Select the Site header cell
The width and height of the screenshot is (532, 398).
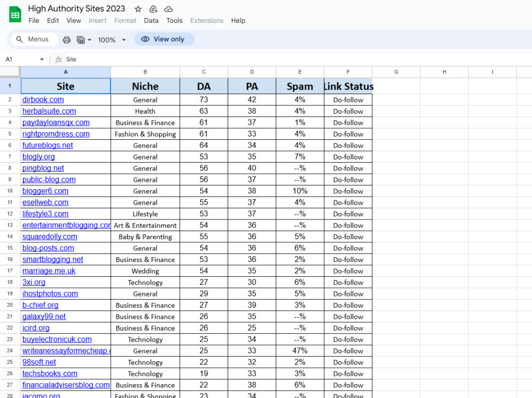tap(65, 86)
